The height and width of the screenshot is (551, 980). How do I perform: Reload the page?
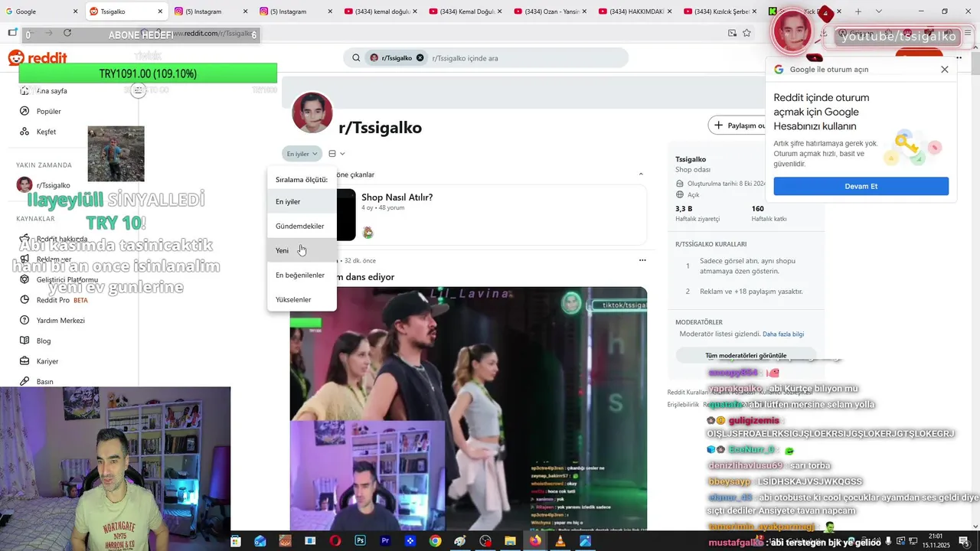point(67,33)
